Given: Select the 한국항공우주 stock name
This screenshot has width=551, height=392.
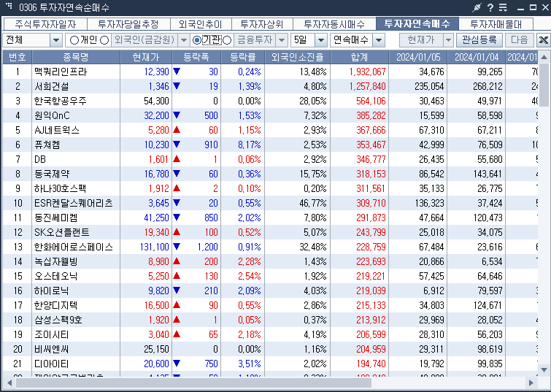Looking at the screenshot, I should coord(60,101).
